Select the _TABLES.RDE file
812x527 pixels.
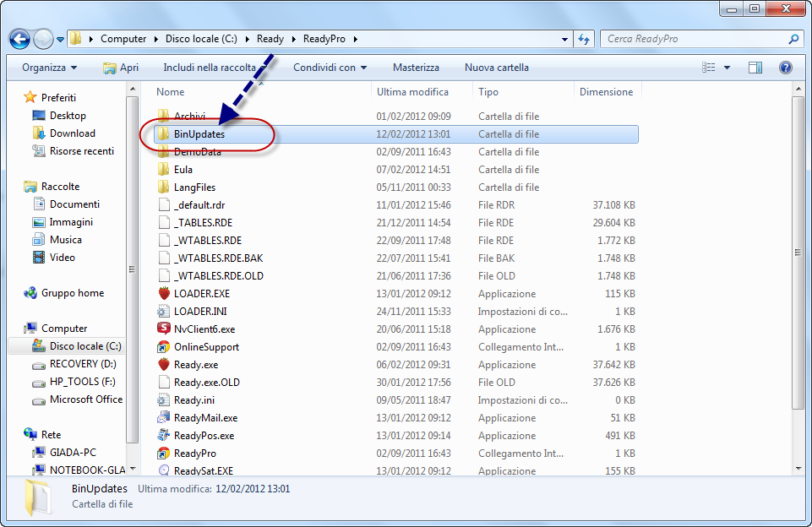coord(203,223)
